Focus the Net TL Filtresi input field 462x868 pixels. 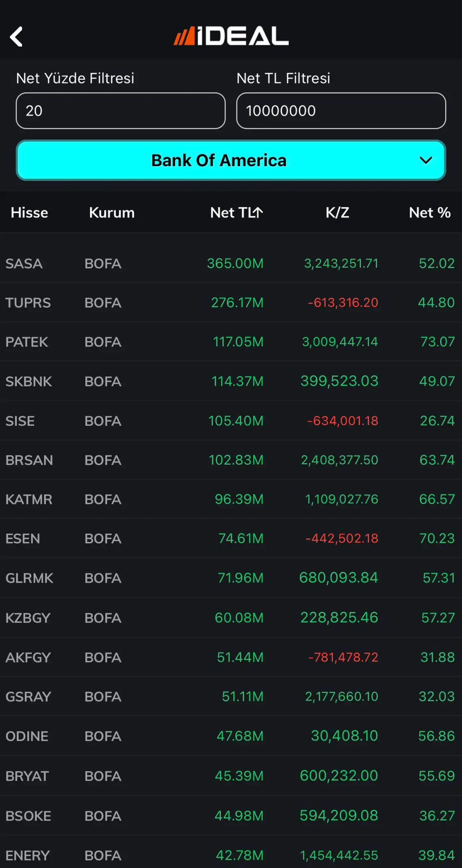point(341,111)
